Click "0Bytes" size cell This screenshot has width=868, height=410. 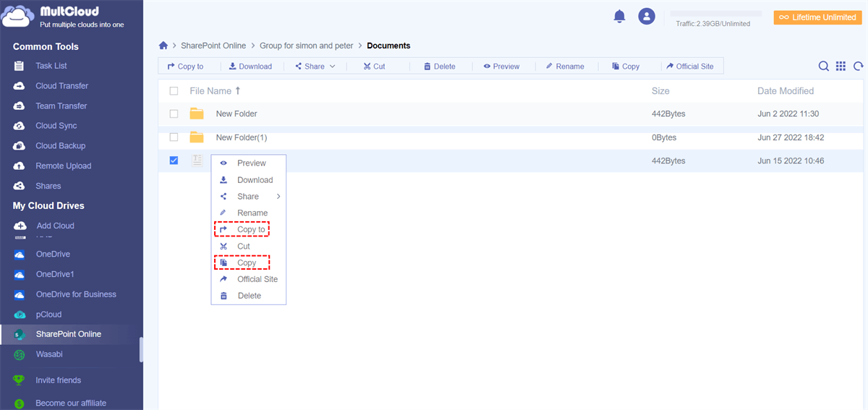[x=664, y=137]
